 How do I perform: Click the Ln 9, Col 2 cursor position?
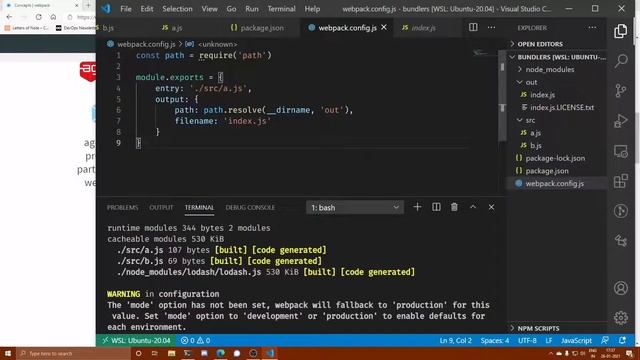click(x=456, y=340)
